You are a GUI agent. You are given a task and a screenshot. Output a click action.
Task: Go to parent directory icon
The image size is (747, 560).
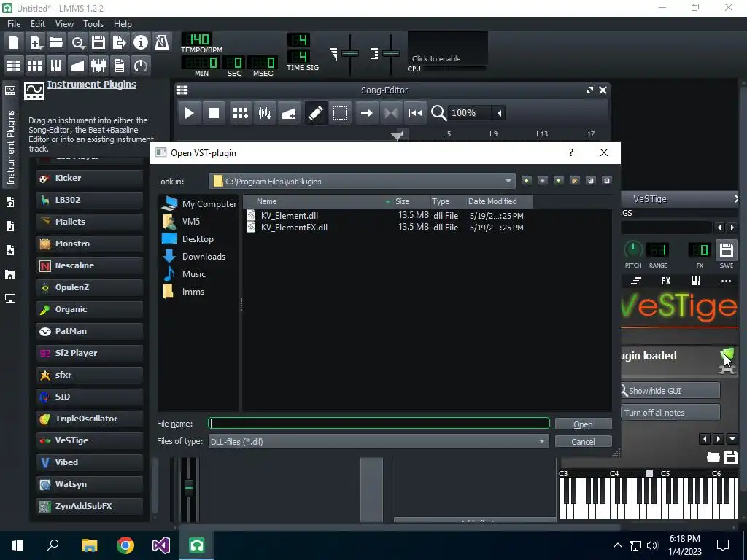[x=558, y=181]
